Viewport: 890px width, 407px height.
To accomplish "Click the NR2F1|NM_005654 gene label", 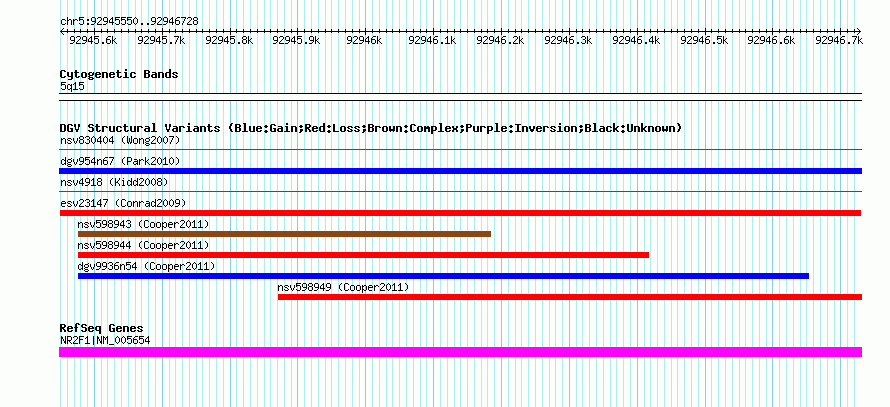I will click(105, 341).
